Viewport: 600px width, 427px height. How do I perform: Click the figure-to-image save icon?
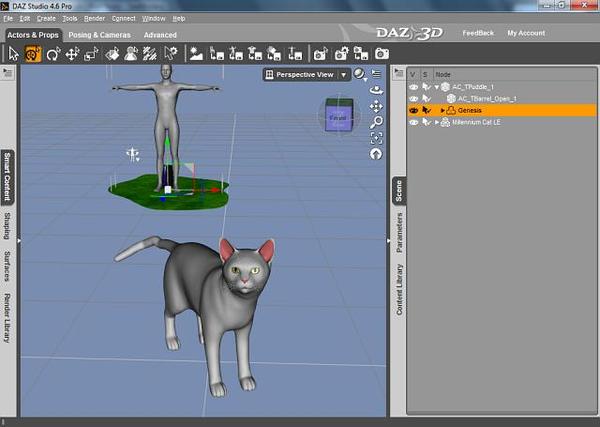click(x=361, y=54)
